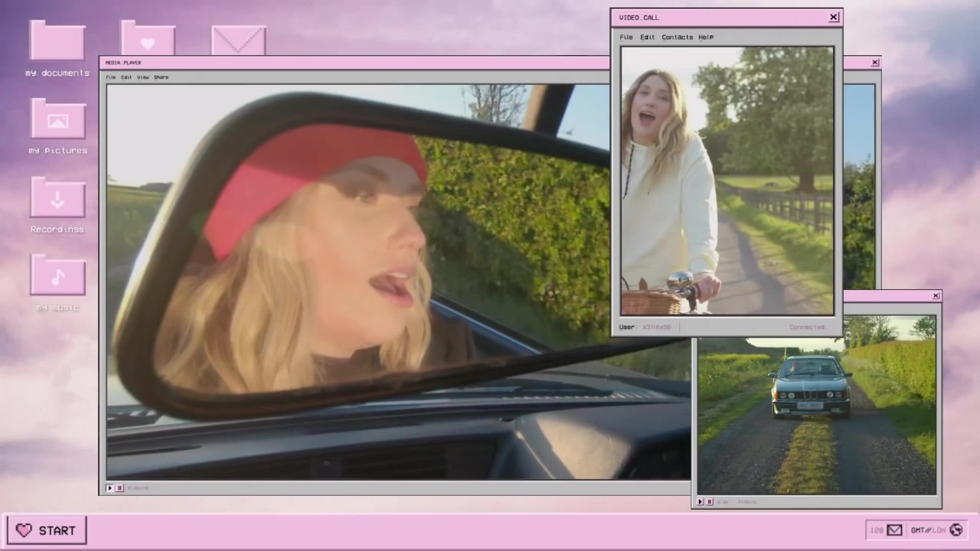Click the MEDIA_PLAYER title bar
The image size is (980, 551).
pyautogui.click(x=354, y=63)
